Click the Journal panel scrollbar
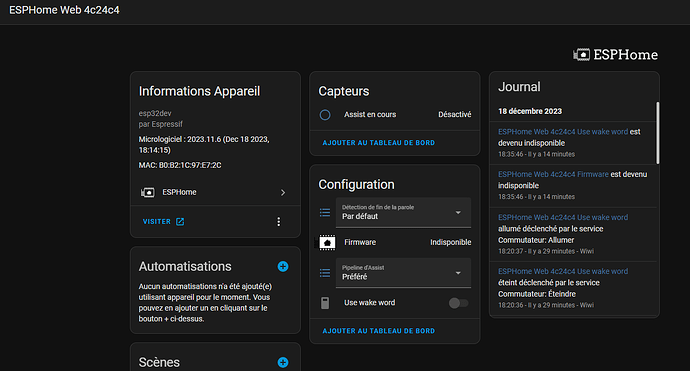690x371 pixels. pyautogui.click(x=658, y=133)
